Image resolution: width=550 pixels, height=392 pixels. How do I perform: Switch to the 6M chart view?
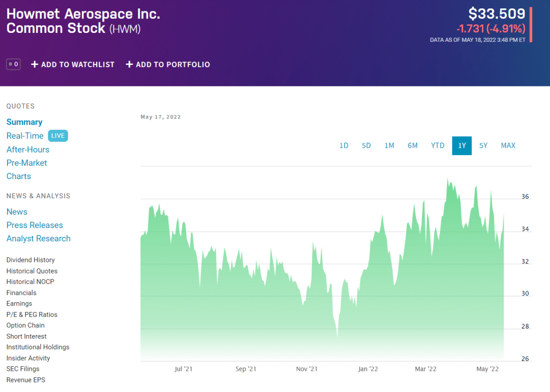[x=412, y=146]
